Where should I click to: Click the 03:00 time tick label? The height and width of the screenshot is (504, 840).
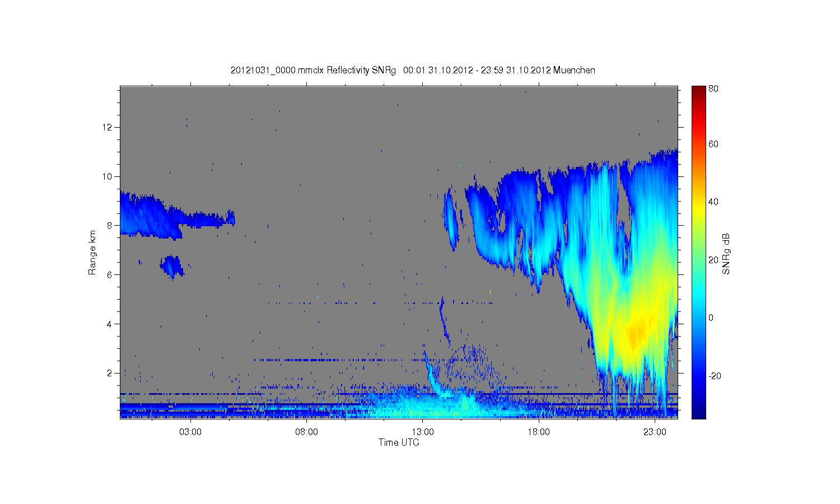(x=190, y=432)
